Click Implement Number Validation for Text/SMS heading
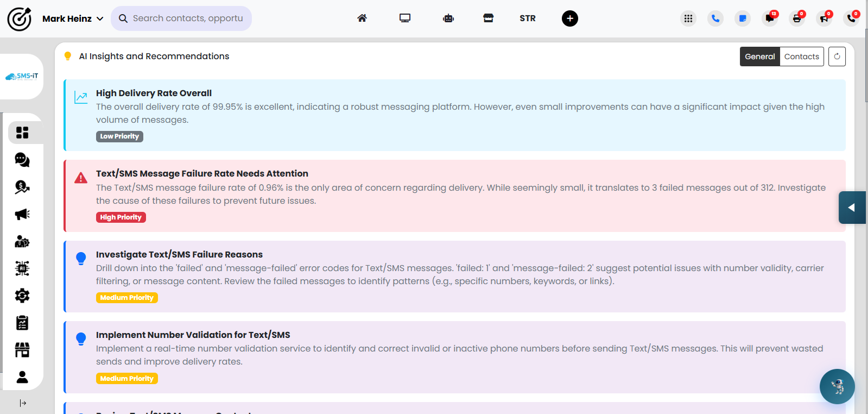Screen dimensions: 868x414 tap(193, 335)
